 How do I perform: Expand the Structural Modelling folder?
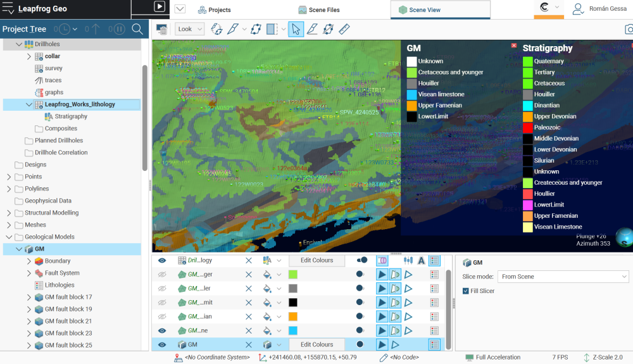[9, 213]
